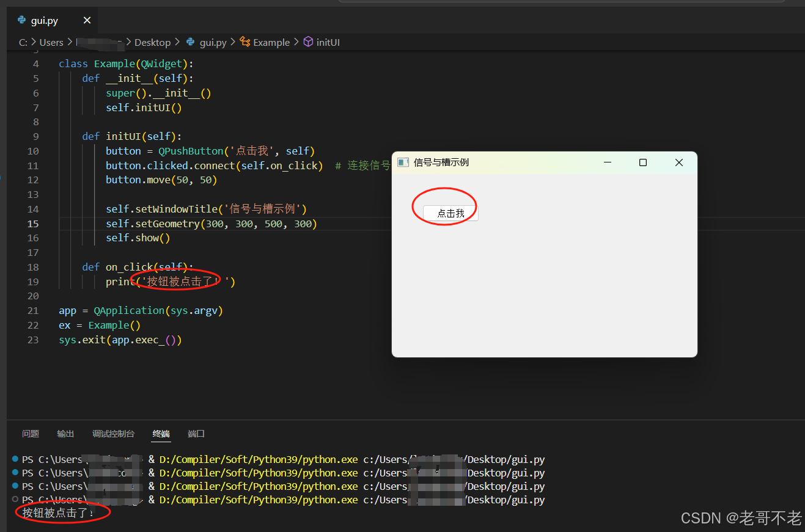Click 'def initUI(self):' on line 9
This screenshot has height=532, width=805.
click(x=132, y=136)
